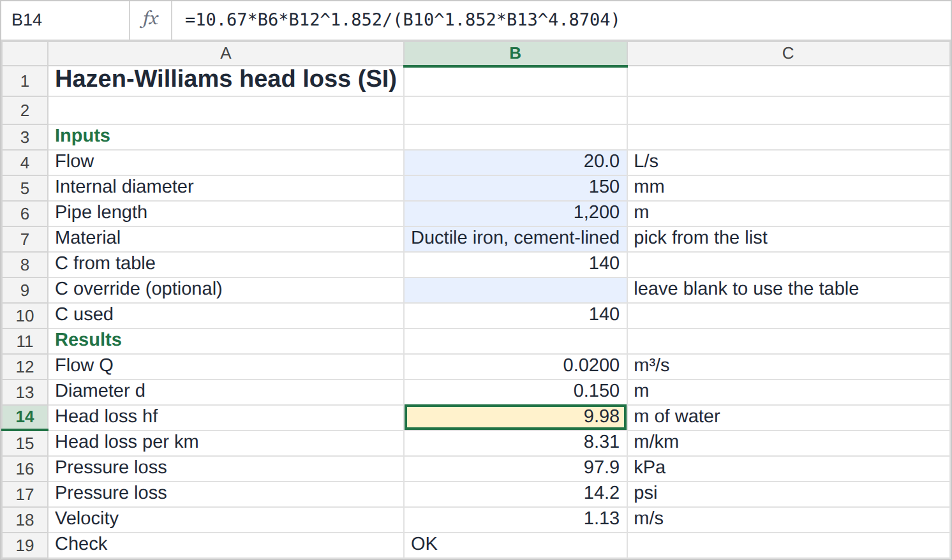Click the 'Material' label cell
This screenshot has width=952, height=560.
point(226,239)
